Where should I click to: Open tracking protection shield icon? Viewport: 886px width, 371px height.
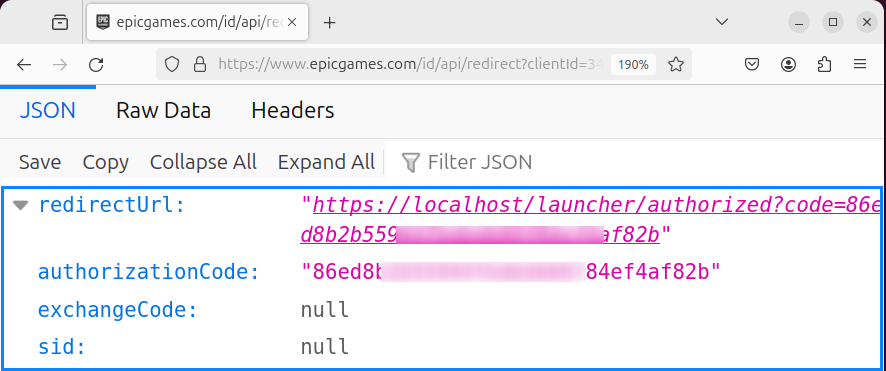pos(172,64)
